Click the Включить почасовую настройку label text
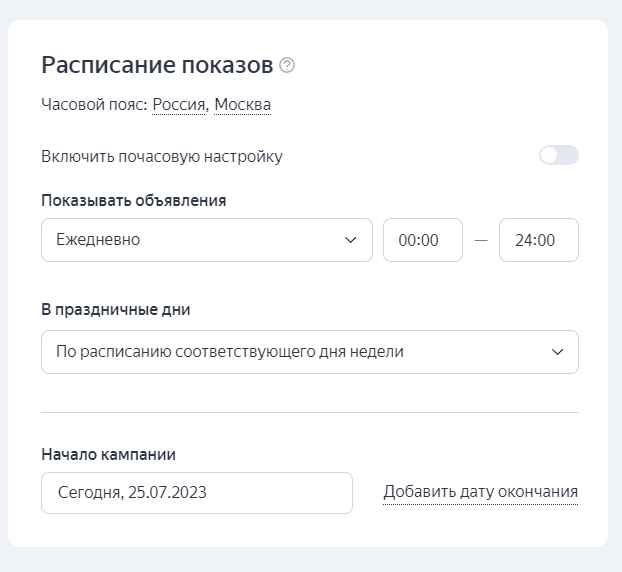This screenshot has height=572, width=622. [162, 156]
